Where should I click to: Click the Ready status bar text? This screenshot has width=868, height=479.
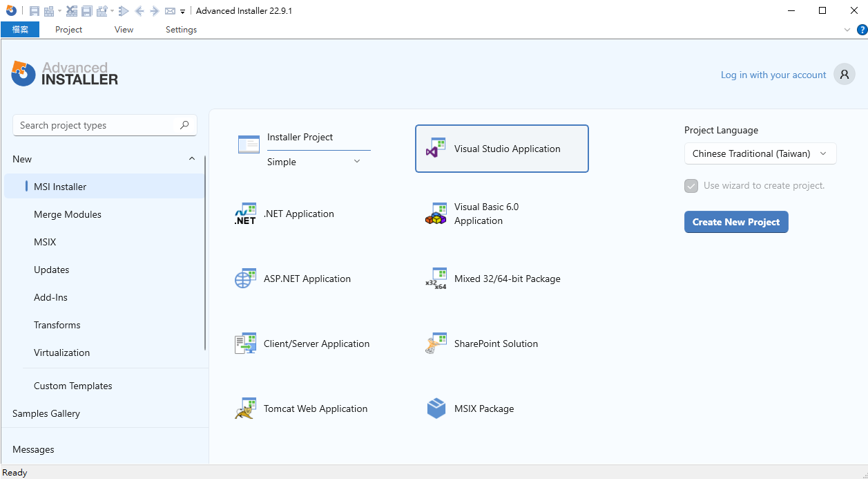tap(15, 473)
